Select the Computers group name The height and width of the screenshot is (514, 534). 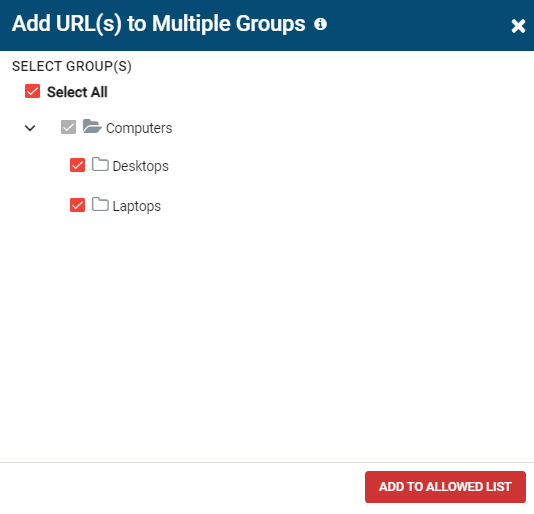(139, 128)
